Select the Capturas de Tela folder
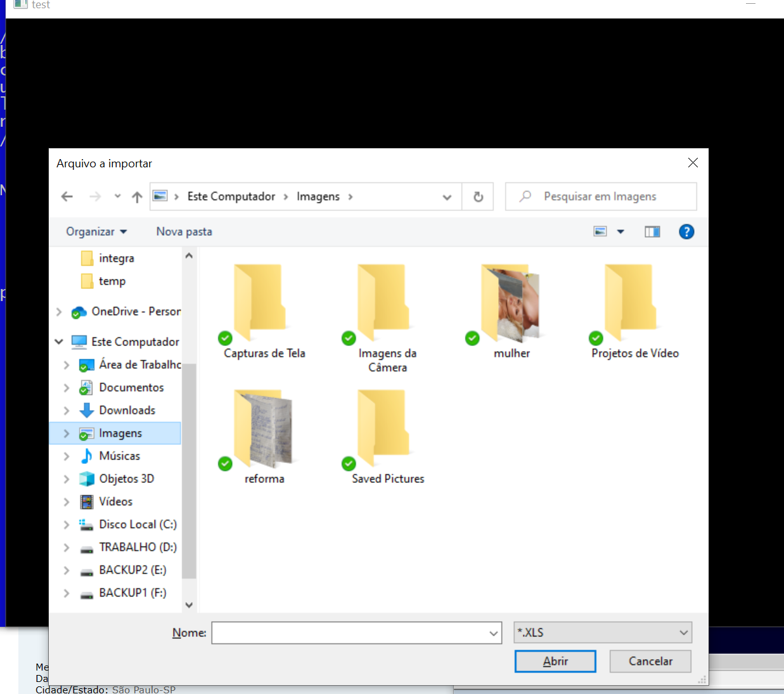This screenshot has height=694, width=784. (x=264, y=312)
